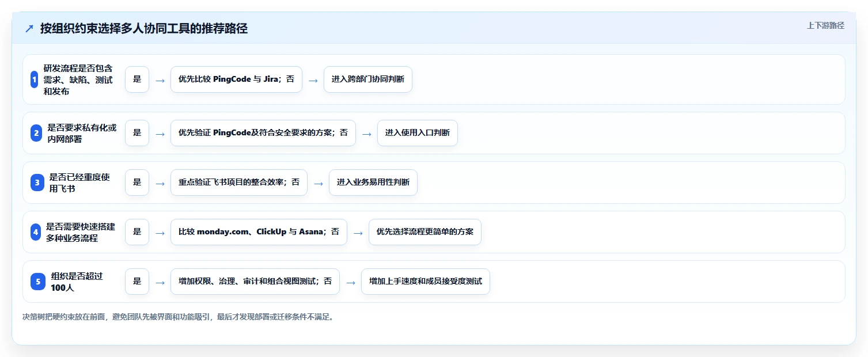The height and width of the screenshot is (357, 868).
Task: Click the 是 box in the 私有化或内网部署 row
Action: 137,133
